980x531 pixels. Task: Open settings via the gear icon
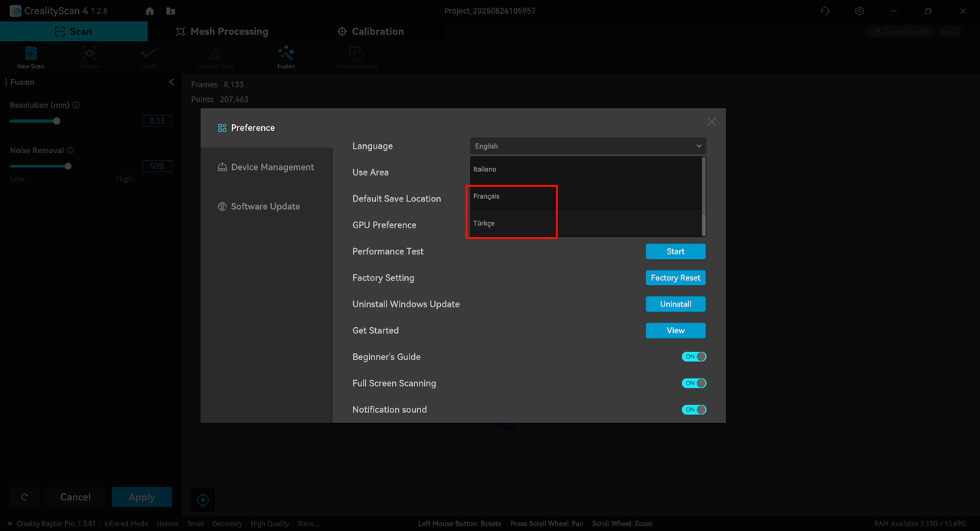(860, 11)
